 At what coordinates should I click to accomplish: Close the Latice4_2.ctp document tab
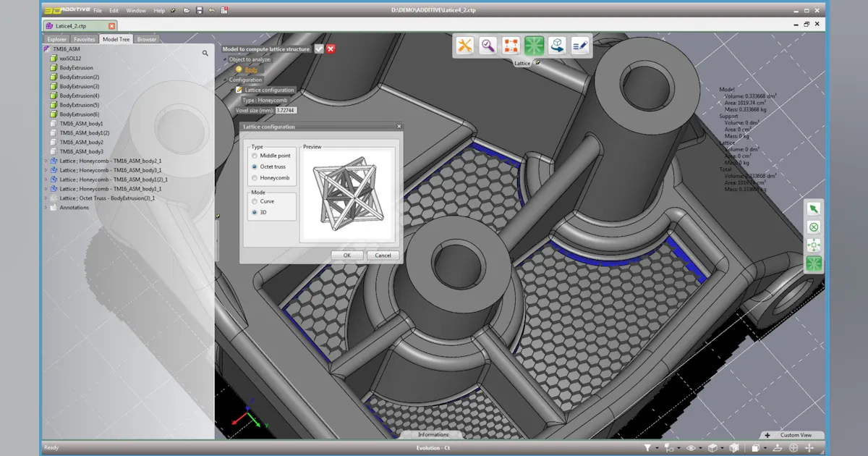tap(111, 25)
